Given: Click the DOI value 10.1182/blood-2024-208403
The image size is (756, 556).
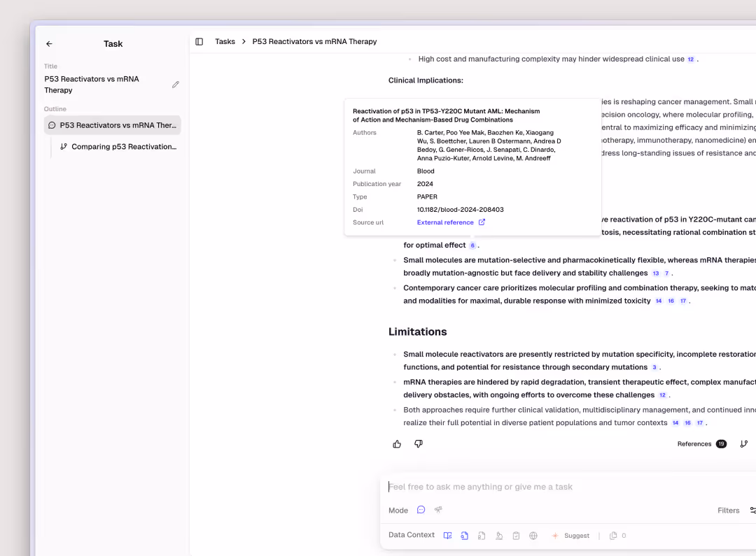Looking at the screenshot, I should click(460, 210).
